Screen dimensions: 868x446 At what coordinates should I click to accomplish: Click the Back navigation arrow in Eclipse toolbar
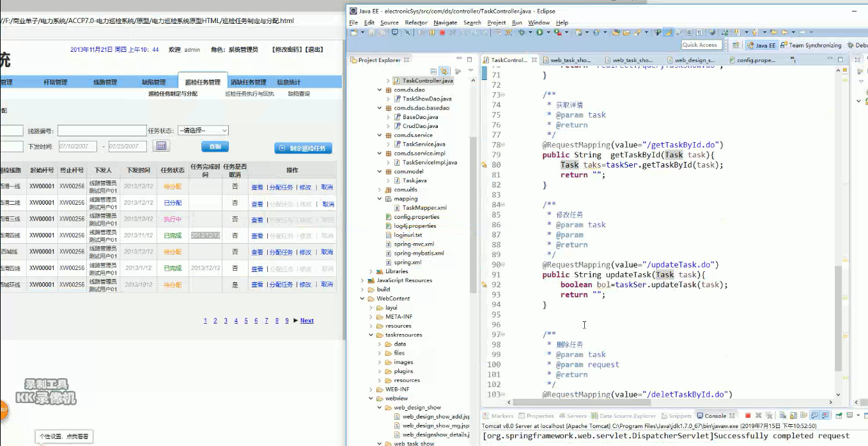pos(784,32)
